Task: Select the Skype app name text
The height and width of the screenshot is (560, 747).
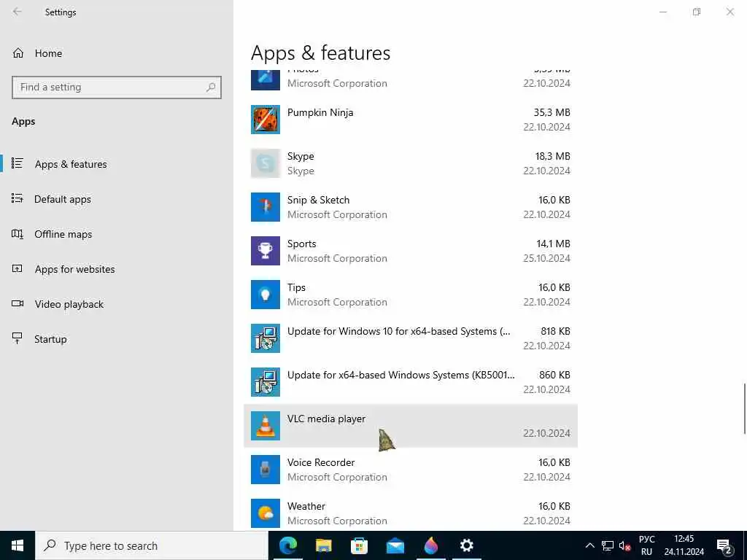Action: [x=301, y=156]
